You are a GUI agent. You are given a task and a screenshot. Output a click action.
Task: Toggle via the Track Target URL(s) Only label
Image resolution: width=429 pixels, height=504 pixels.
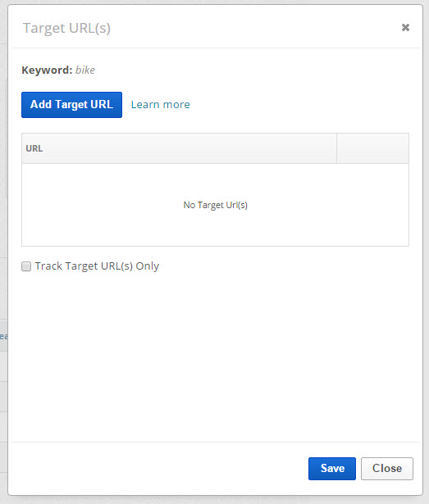click(x=97, y=266)
